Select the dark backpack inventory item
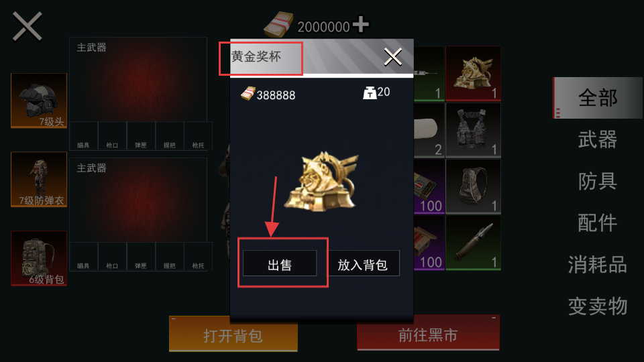The image size is (644, 362). (473, 186)
